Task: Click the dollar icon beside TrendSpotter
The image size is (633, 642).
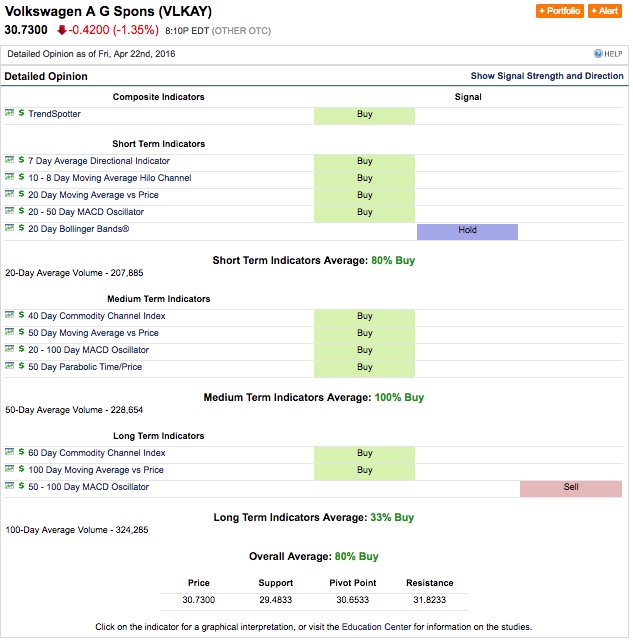Action: click(x=21, y=113)
